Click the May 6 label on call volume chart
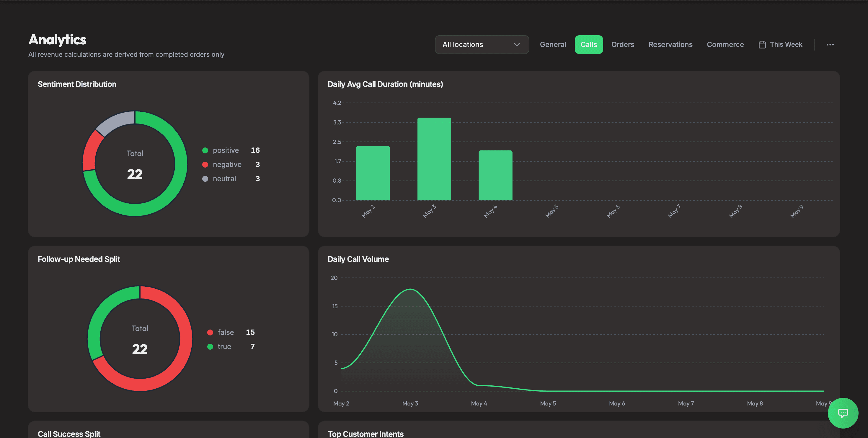 [617, 404]
